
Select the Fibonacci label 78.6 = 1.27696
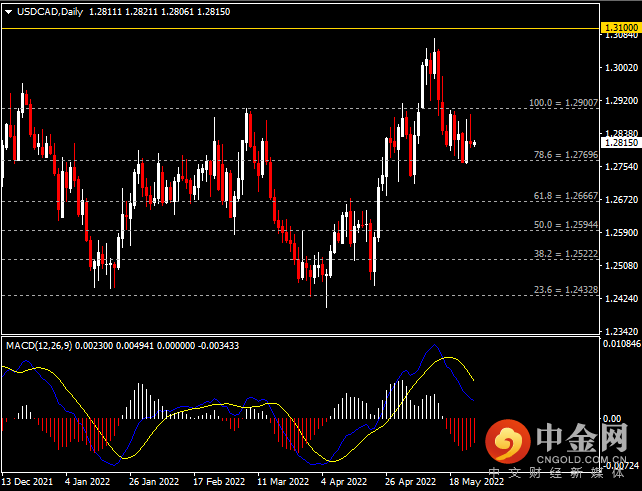pyautogui.click(x=566, y=155)
